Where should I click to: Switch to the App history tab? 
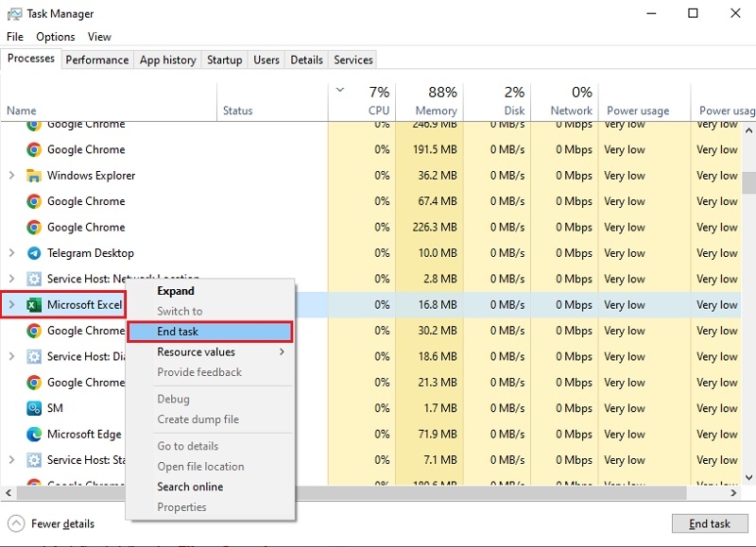tap(168, 60)
